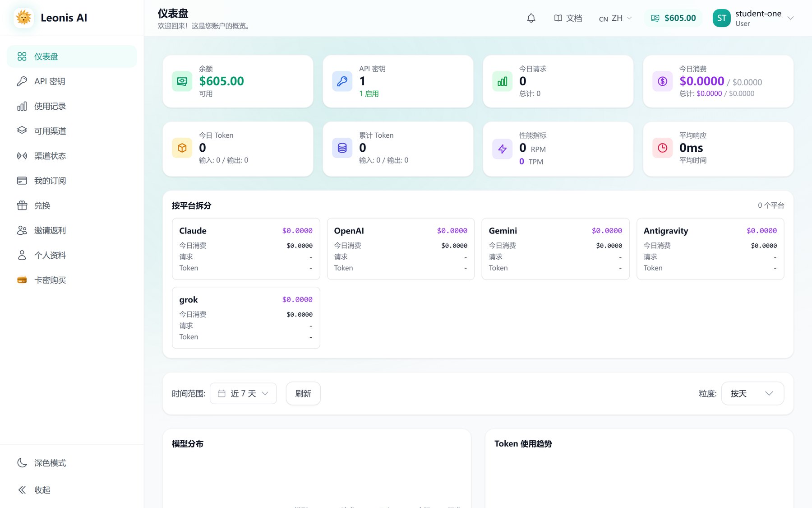The width and height of the screenshot is (812, 508).
Task: Toggle 深色模式 dark mode
Action: (x=72, y=463)
